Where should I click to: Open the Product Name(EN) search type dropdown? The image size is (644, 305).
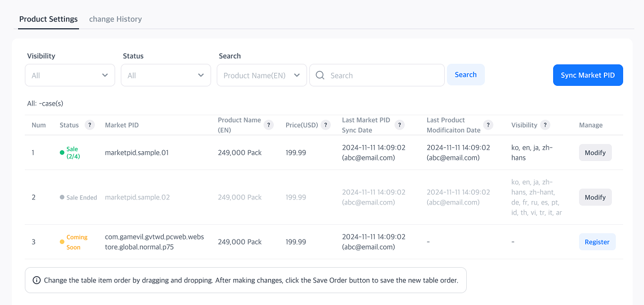pos(262,75)
